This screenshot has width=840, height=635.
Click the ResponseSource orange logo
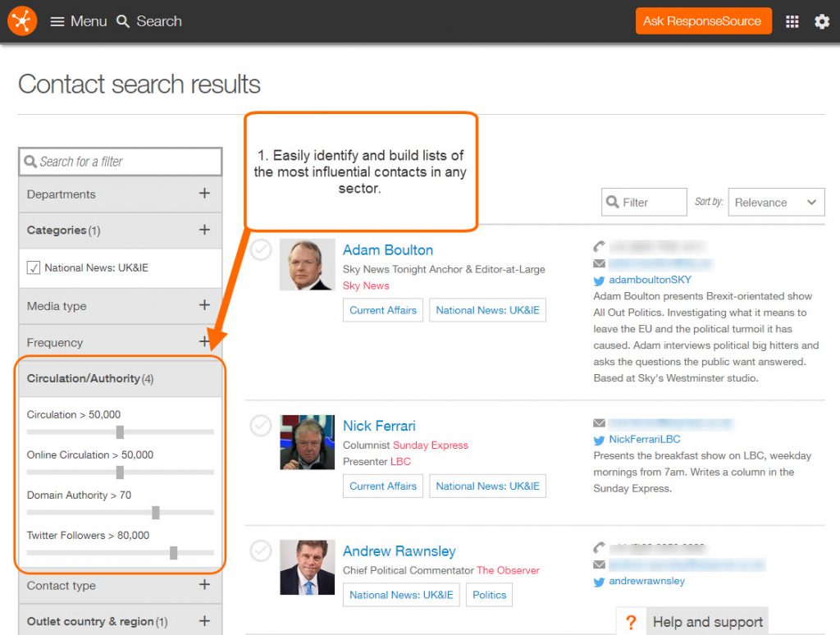[x=22, y=21]
